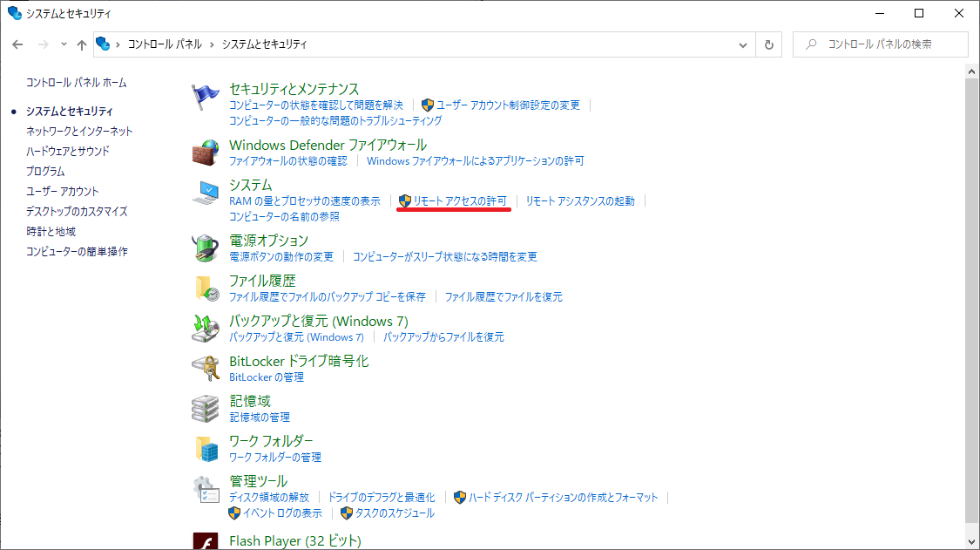Click the window title bar Control Panel icon

pyautogui.click(x=15, y=13)
